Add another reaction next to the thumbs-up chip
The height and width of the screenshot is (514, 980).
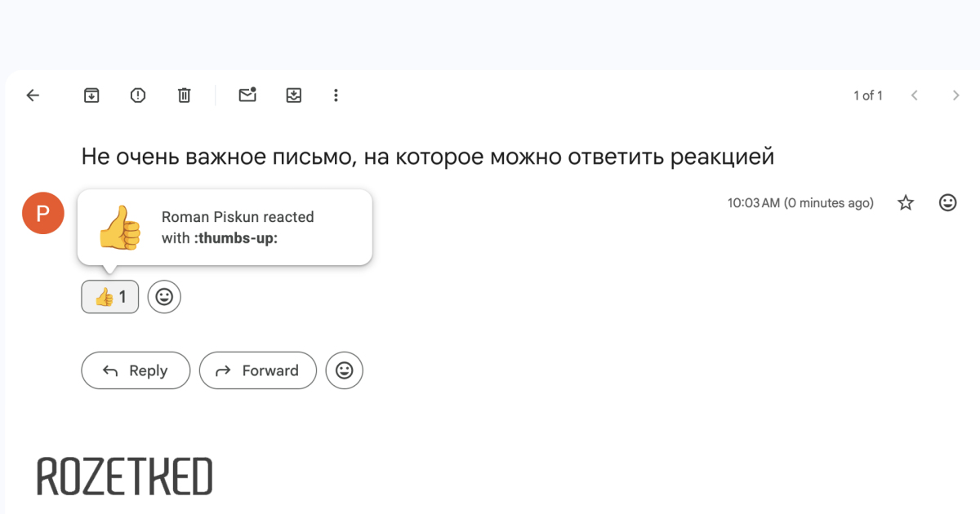tap(164, 297)
